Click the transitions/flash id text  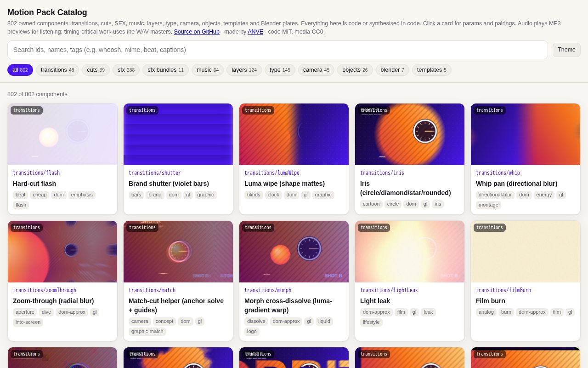[36, 173]
